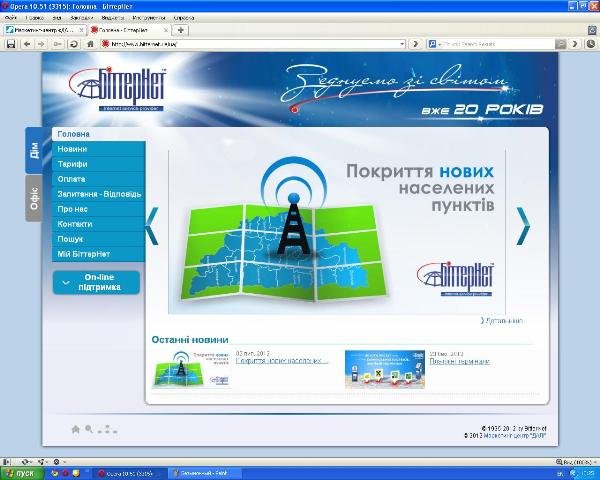The height and width of the screenshot is (480, 600).
Task: Click the payment terminals news thumbnail
Action: point(385,369)
